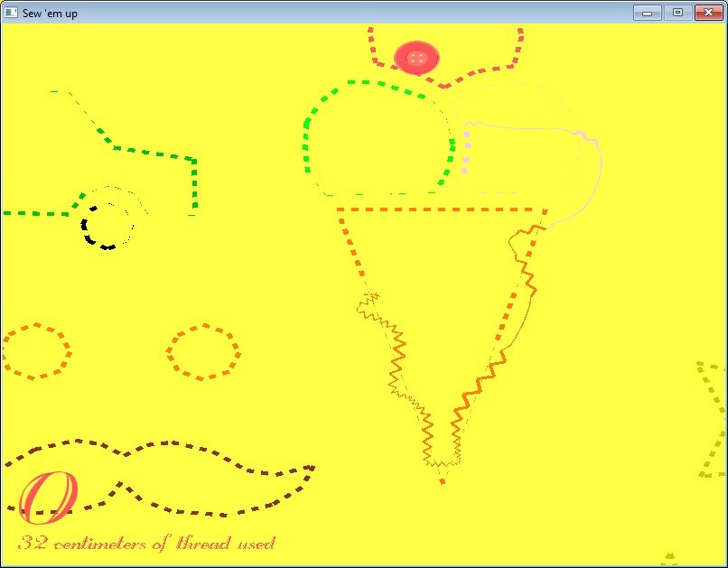The image size is (728, 568).
Task: Click the yellow dashed shape at right edge
Action: point(713,420)
